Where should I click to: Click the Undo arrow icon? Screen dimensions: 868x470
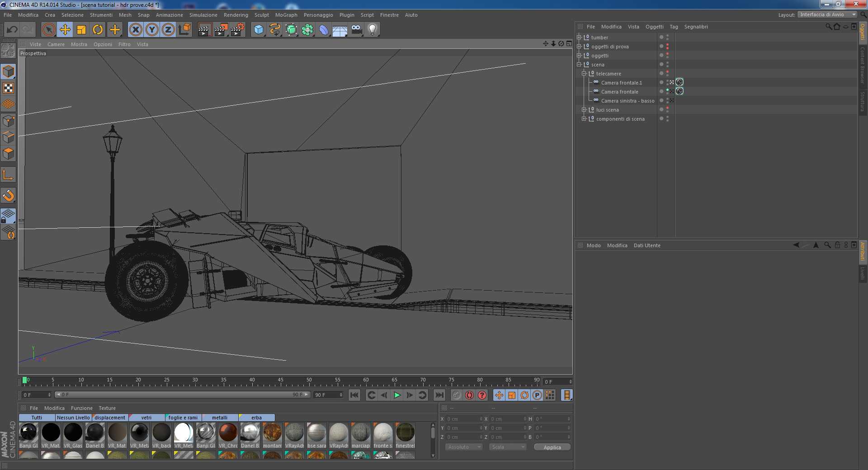[12, 30]
